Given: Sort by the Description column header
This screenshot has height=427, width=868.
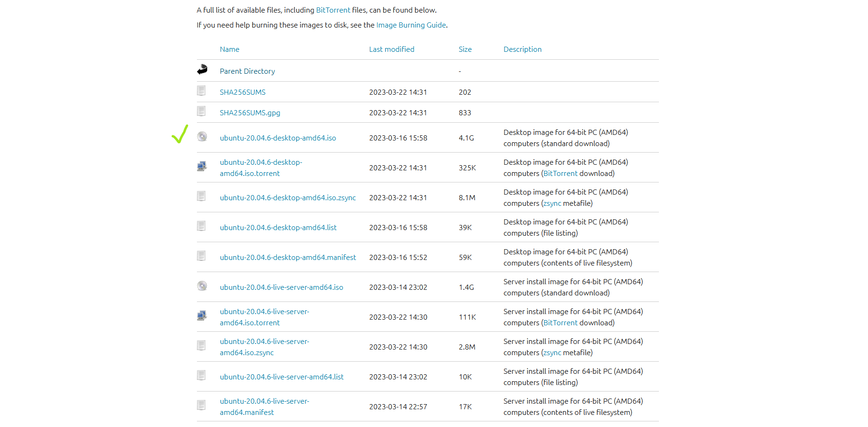Looking at the screenshot, I should [522, 49].
